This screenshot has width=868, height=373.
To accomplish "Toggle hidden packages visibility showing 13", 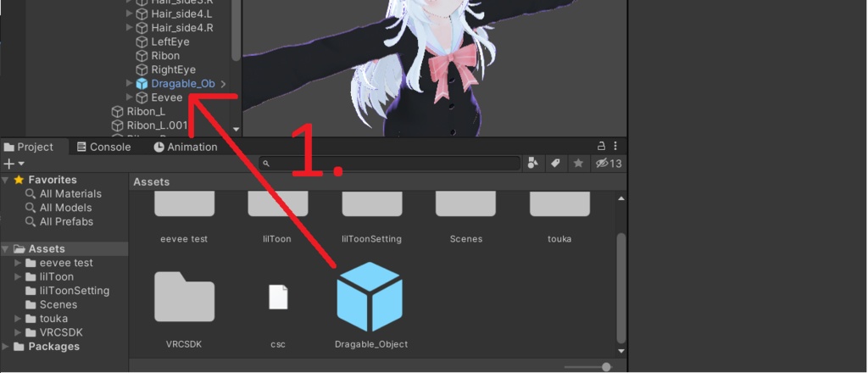I will click(609, 164).
